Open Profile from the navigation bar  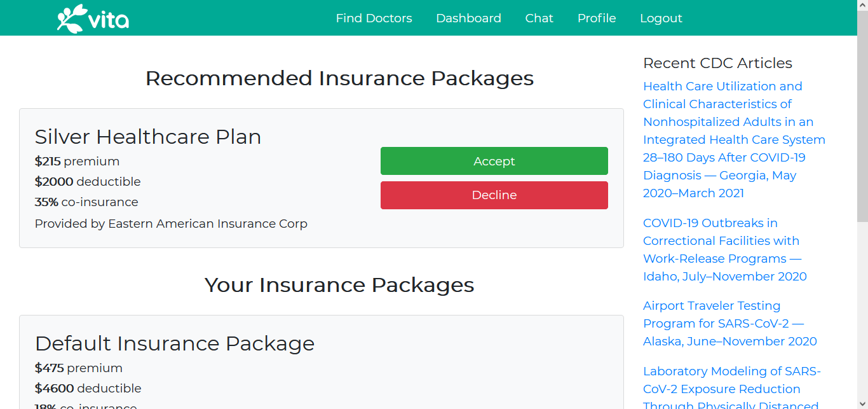click(x=597, y=18)
